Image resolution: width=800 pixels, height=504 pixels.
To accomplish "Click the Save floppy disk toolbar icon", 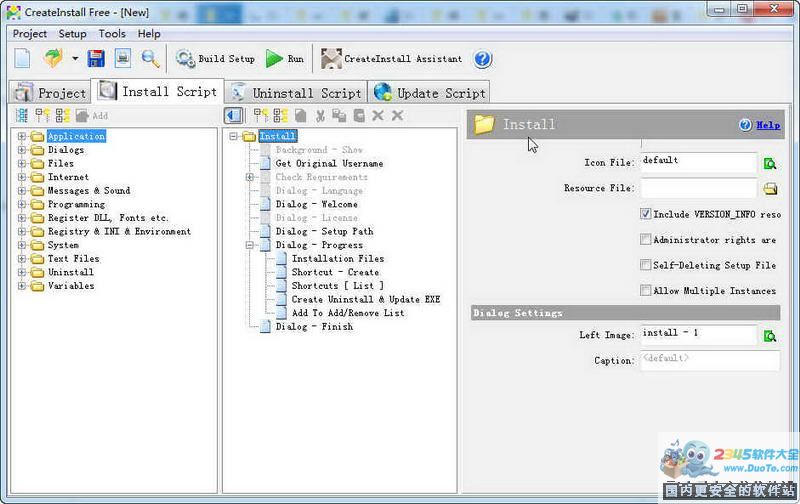I will coord(97,59).
